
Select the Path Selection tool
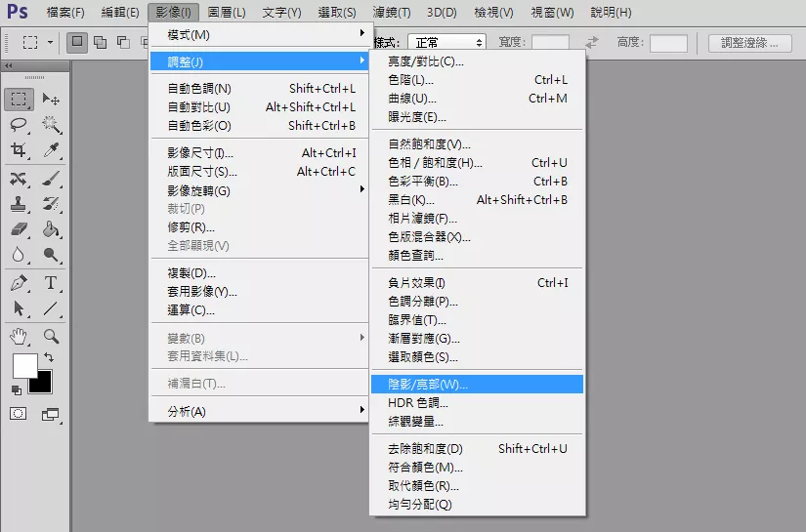(19, 308)
